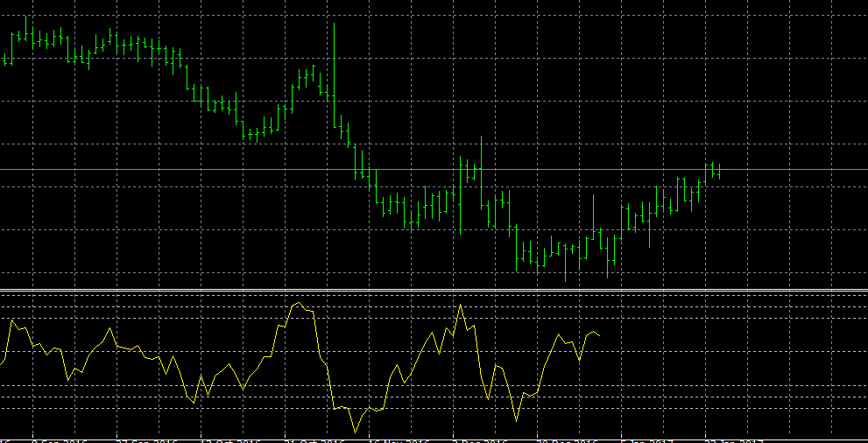
Task: Click the right end of the yellow indicator line
Action: click(x=599, y=335)
